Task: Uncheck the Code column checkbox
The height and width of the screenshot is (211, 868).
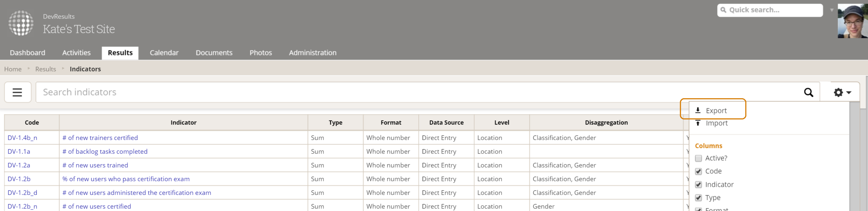Action: [x=698, y=171]
